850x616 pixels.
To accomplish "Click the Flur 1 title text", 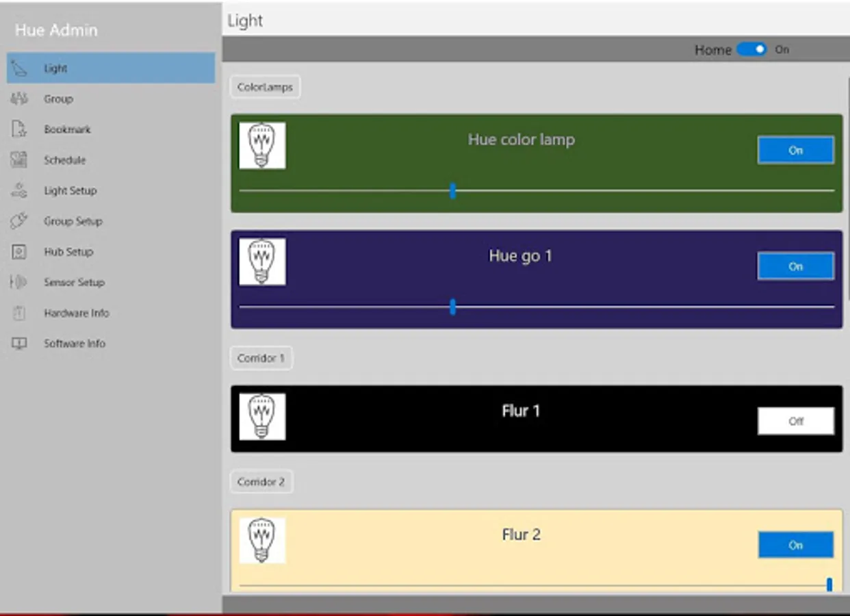I will (521, 411).
